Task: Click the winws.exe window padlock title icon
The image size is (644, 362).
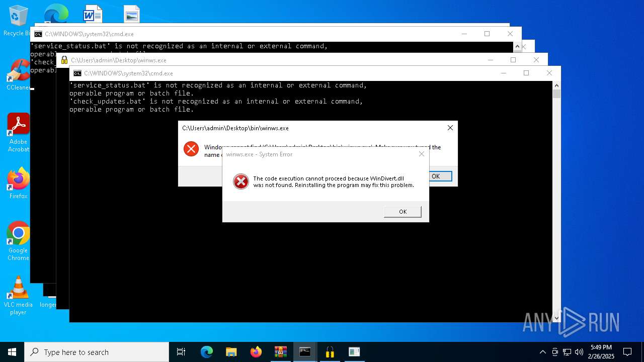Action: pyautogui.click(x=64, y=60)
